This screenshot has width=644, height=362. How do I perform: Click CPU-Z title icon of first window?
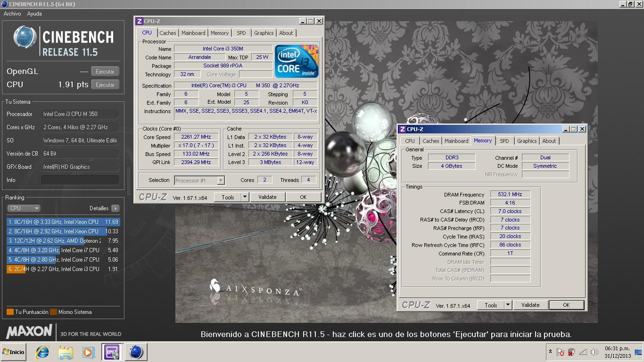pyautogui.click(x=139, y=21)
